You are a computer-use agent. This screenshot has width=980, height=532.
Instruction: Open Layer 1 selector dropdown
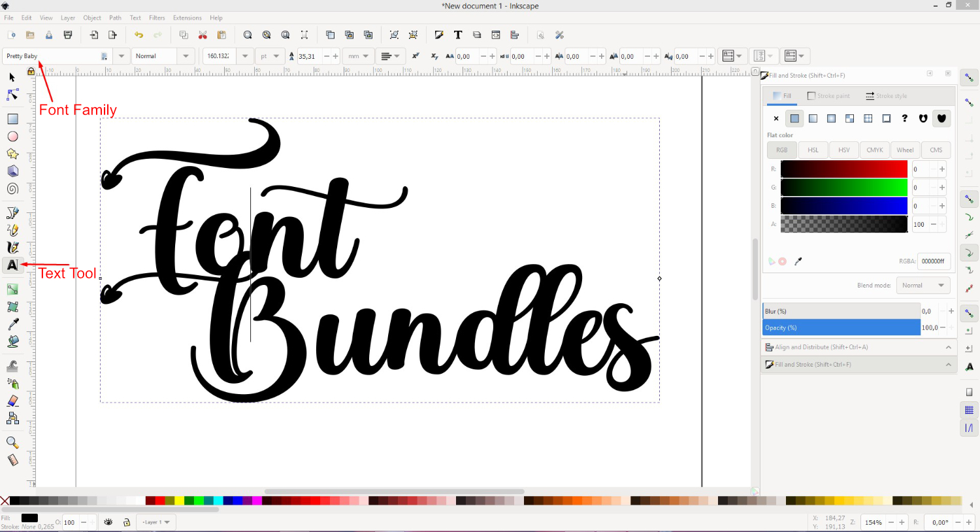click(x=156, y=522)
